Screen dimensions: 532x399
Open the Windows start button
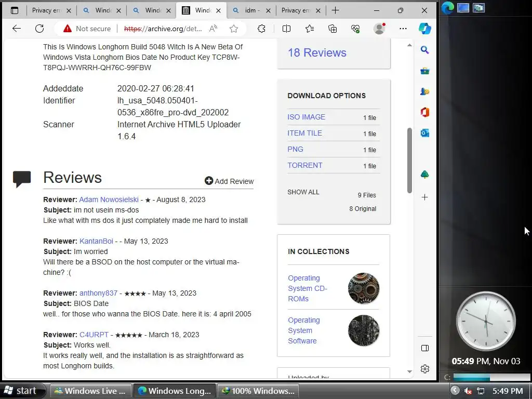pyautogui.click(x=22, y=391)
